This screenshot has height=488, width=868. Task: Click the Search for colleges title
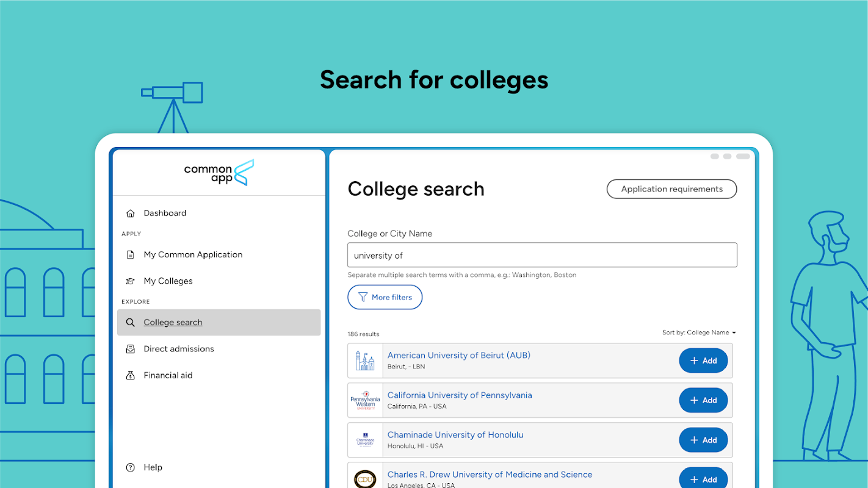point(434,80)
